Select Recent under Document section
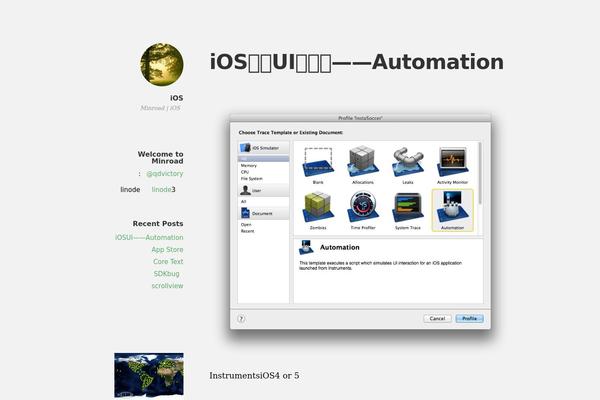Viewport: 600px width, 400px height. pyautogui.click(x=248, y=231)
